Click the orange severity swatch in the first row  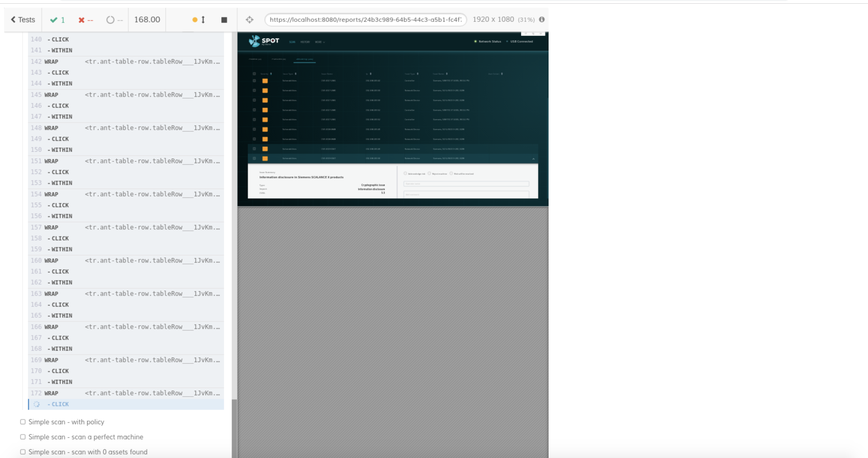point(265,81)
